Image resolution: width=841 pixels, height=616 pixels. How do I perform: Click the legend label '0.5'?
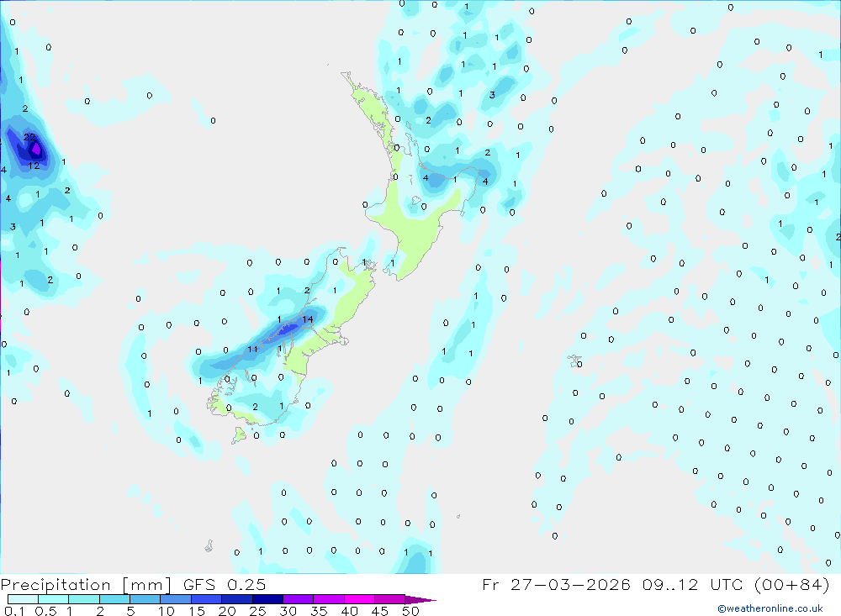click(x=45, y=611)
